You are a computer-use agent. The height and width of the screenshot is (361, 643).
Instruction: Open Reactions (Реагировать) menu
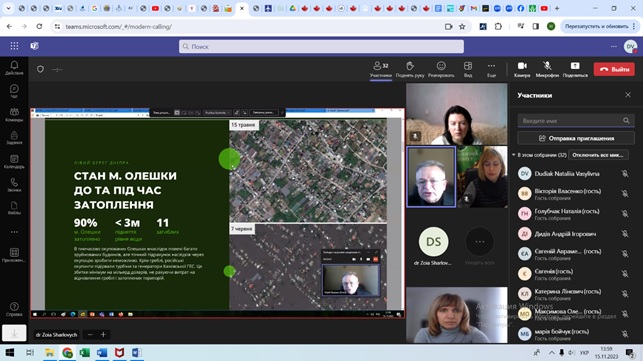pos(441,69)
